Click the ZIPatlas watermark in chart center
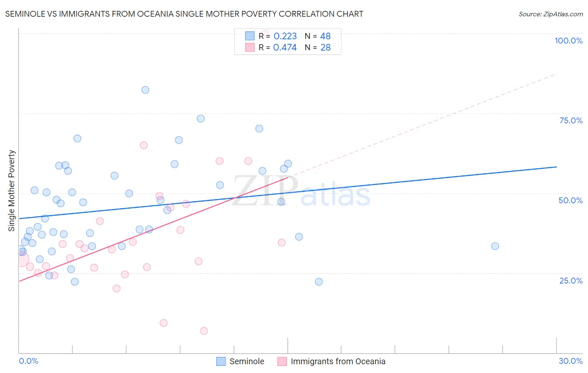 tap(301, 192)
